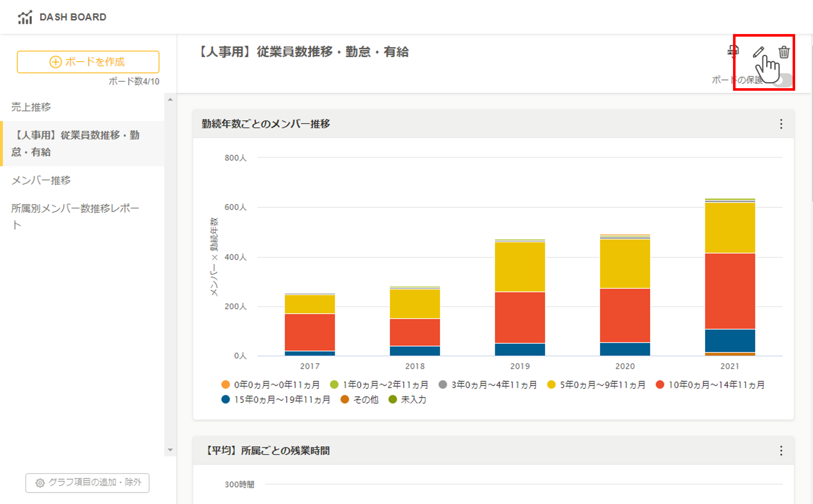Click red segment of 2021 bar

click(730, 291)
